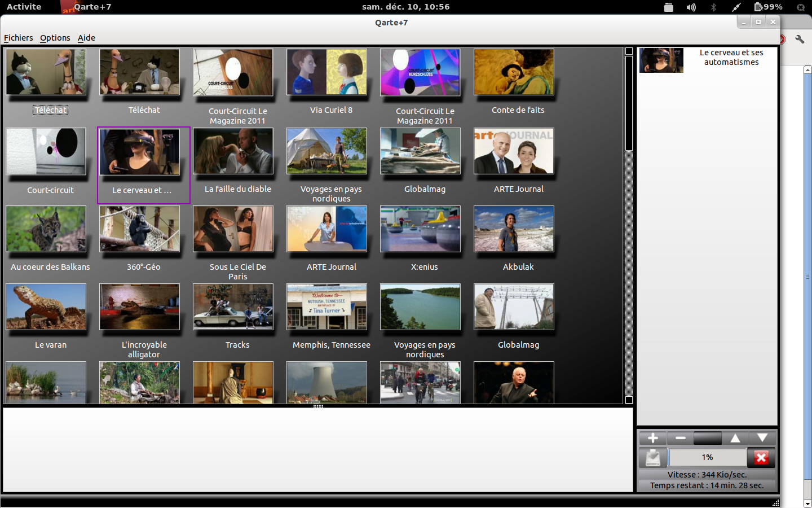Open the Fichiers menu
Screen dimensions: 812x508
tap(18, 38)
